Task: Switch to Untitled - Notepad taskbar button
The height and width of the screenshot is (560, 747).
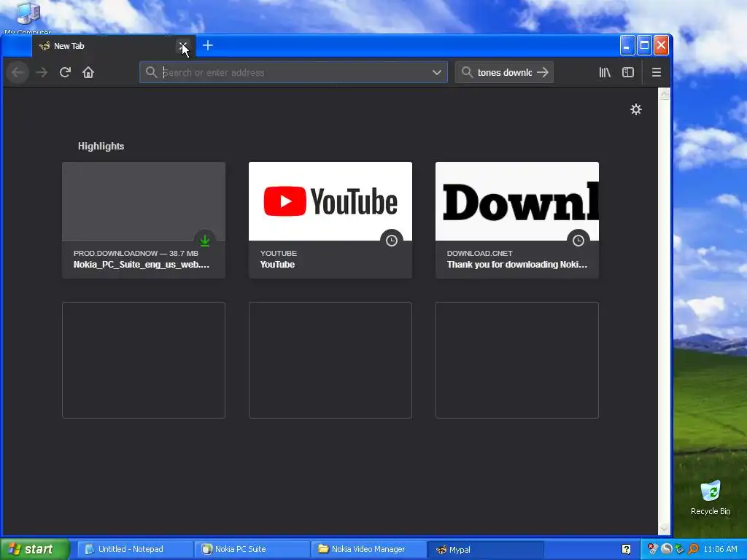Action: tap(135, 549)
